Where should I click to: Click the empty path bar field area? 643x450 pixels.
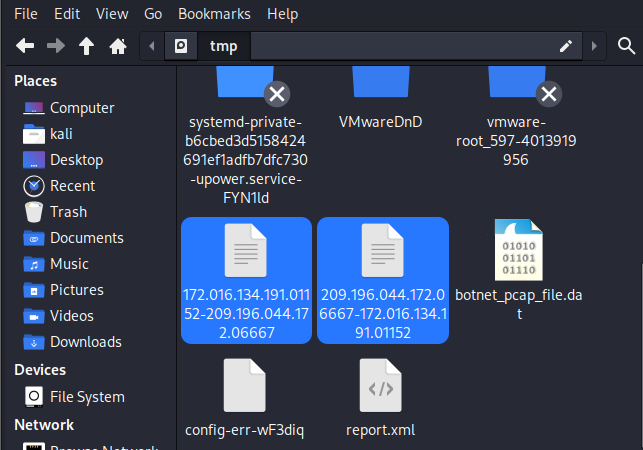click(404, 46)
